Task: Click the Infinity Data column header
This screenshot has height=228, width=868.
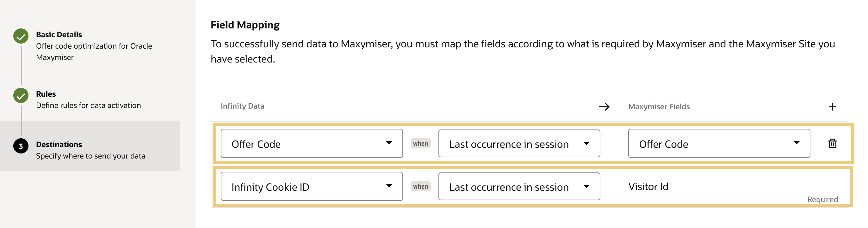Action: pos(242,106)
